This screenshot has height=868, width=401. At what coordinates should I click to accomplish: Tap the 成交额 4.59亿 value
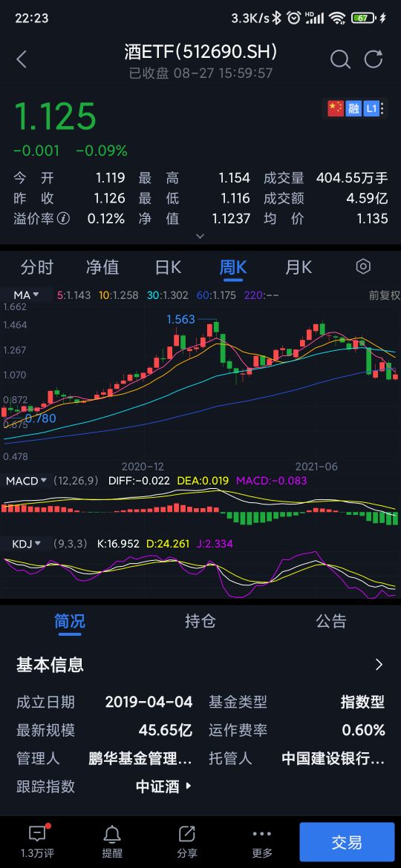(x=366, y=198)
